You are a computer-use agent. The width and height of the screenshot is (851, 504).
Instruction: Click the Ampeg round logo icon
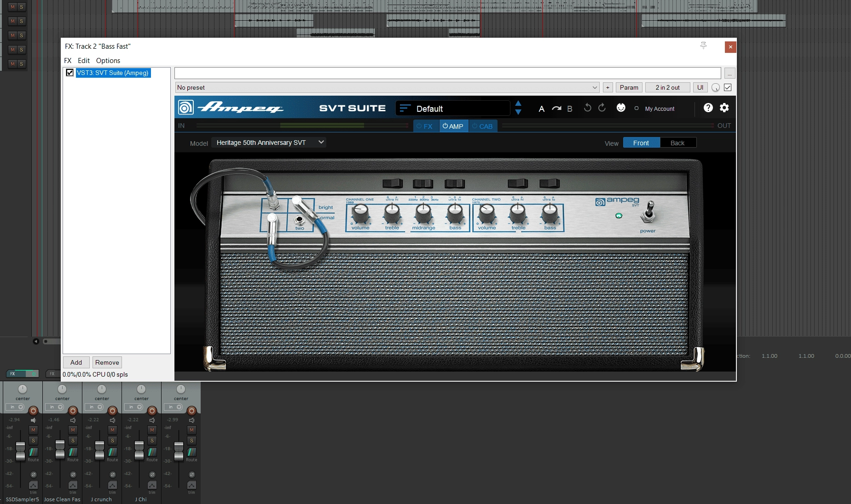(x=185, y=108)
